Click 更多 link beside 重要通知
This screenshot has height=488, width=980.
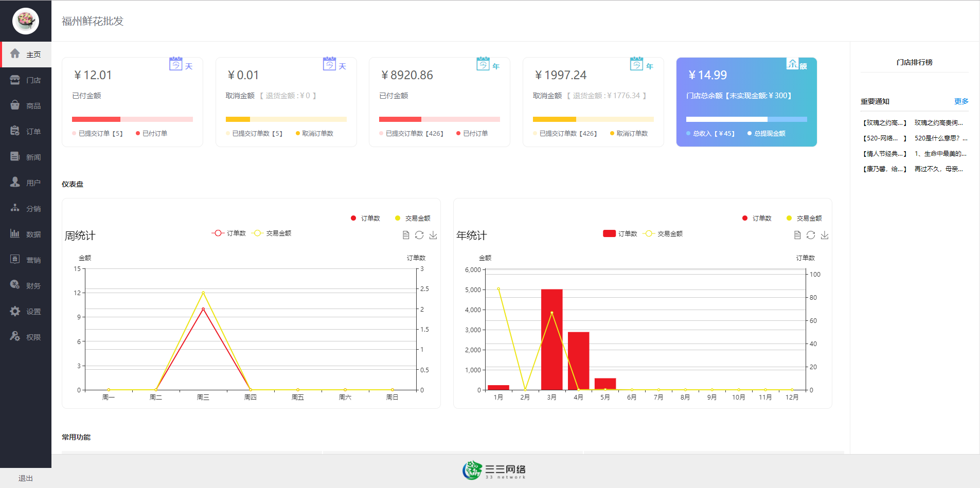tap(960, 101)
